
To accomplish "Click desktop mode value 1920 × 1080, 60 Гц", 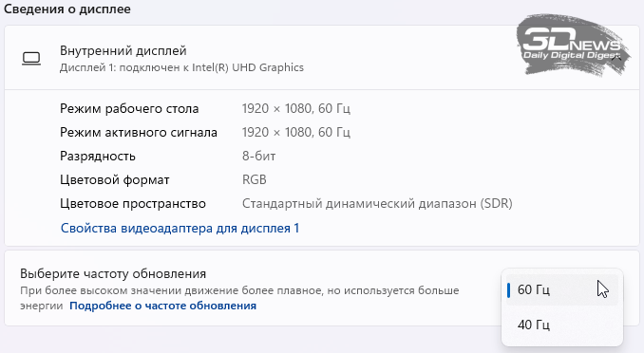I will pos(296,109).
